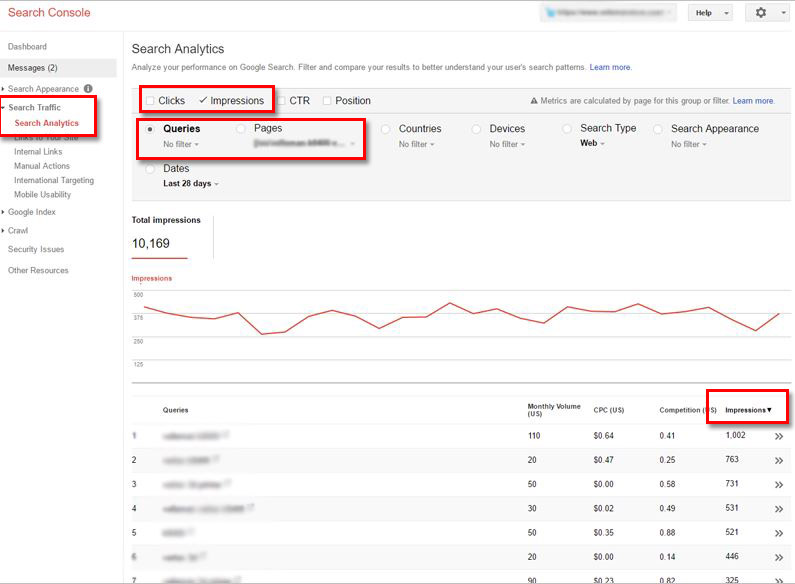Click the $0.64 CPC cell
The image size is (795, 584).
[x=603, y=436]
